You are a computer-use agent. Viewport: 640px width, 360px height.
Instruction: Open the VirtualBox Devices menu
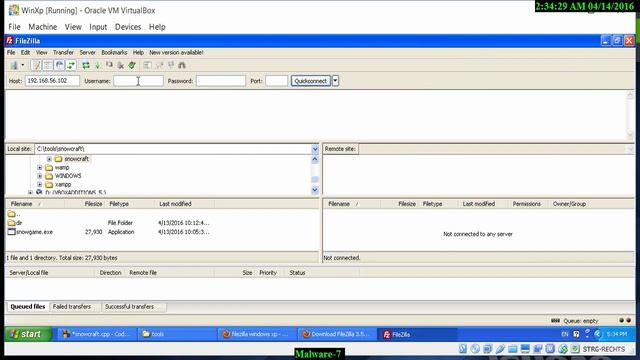click(128, 27)
